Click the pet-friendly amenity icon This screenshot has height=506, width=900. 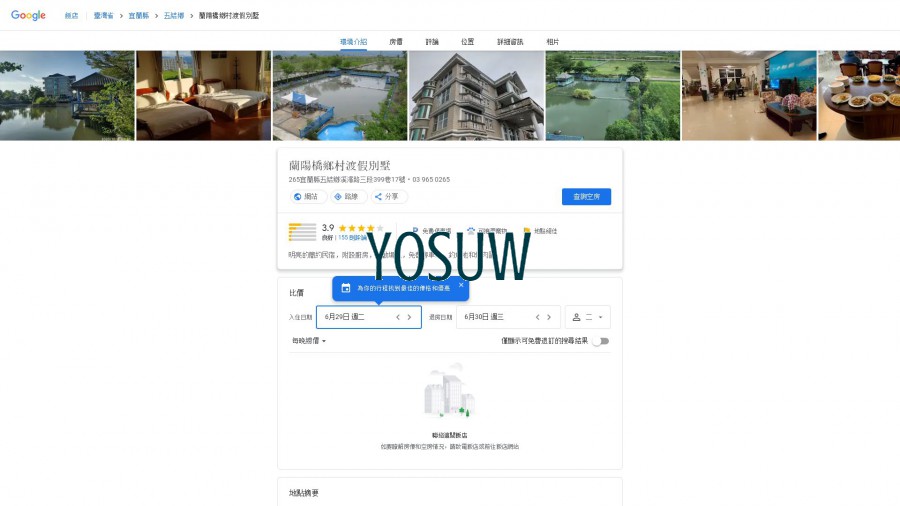(x=471, y=231)
